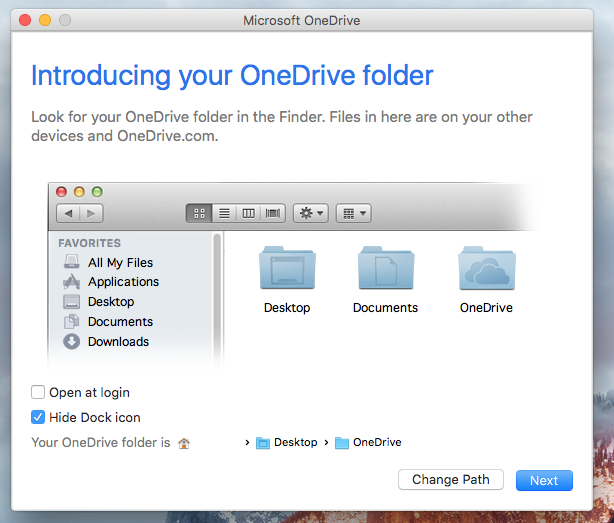Switch to icon grid view
The height and width of the screenshot is (523, 614).
(199, 213)
